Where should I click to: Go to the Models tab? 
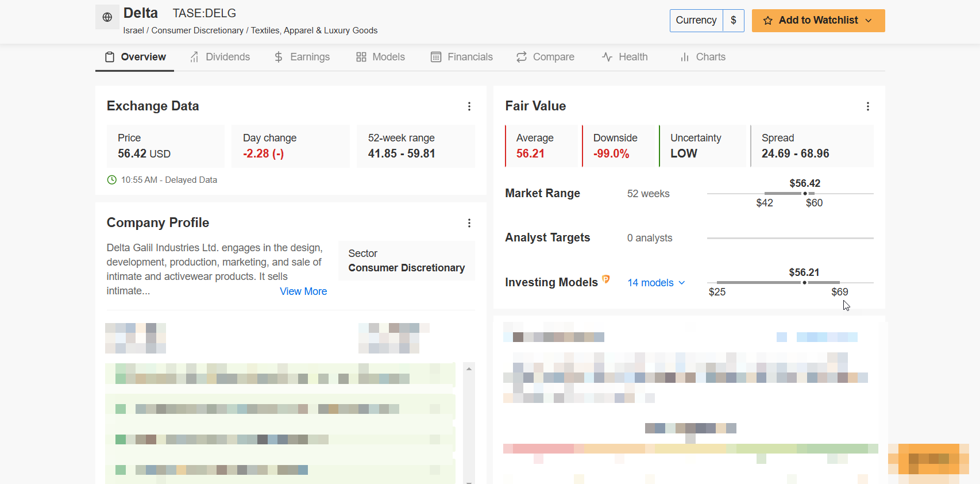(381, 57)
